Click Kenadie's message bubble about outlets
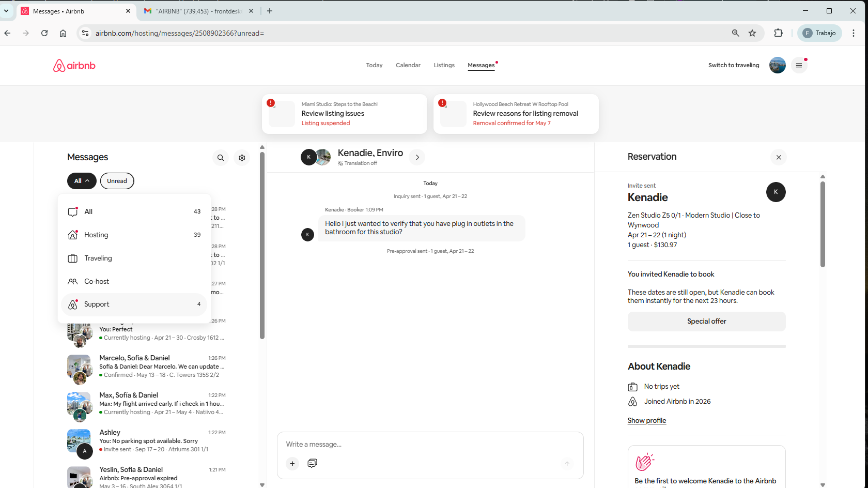 tap(422, 228)
